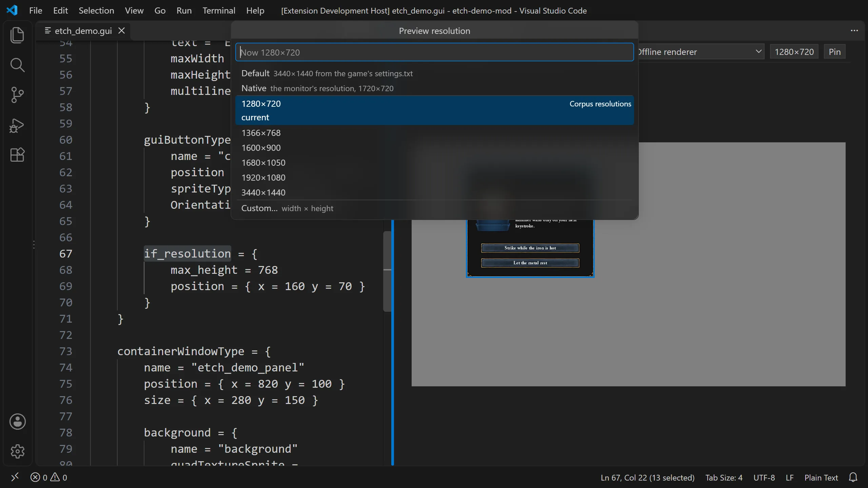This screenshot has height=488, width=868.
Task: Choose Native monitor resolution 1720×720
Action: coord(434,88)
